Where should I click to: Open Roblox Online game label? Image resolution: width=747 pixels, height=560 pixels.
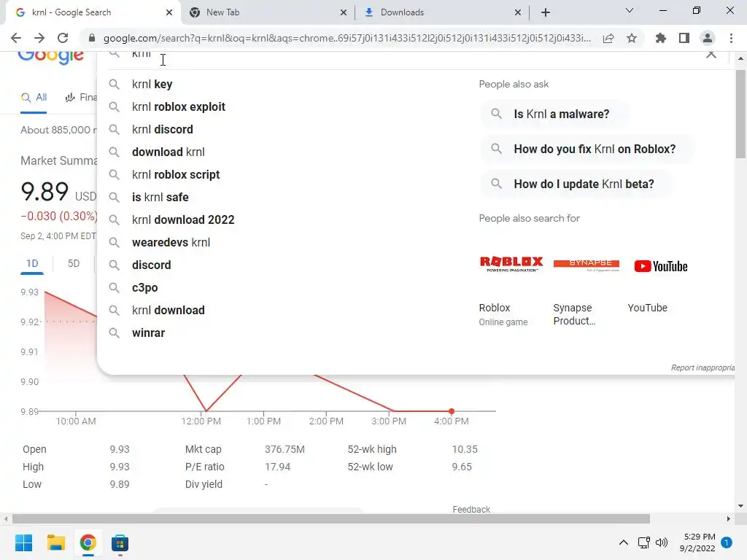coord(503,314)
